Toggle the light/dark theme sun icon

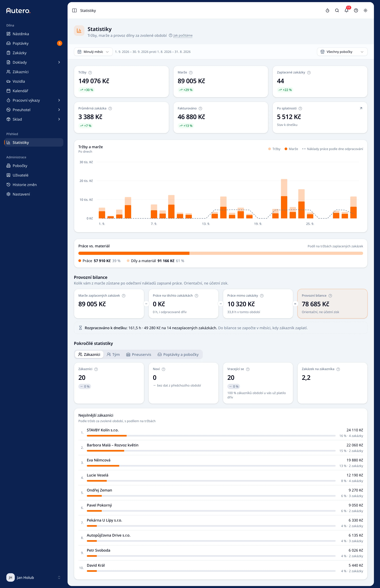[365, 10]
